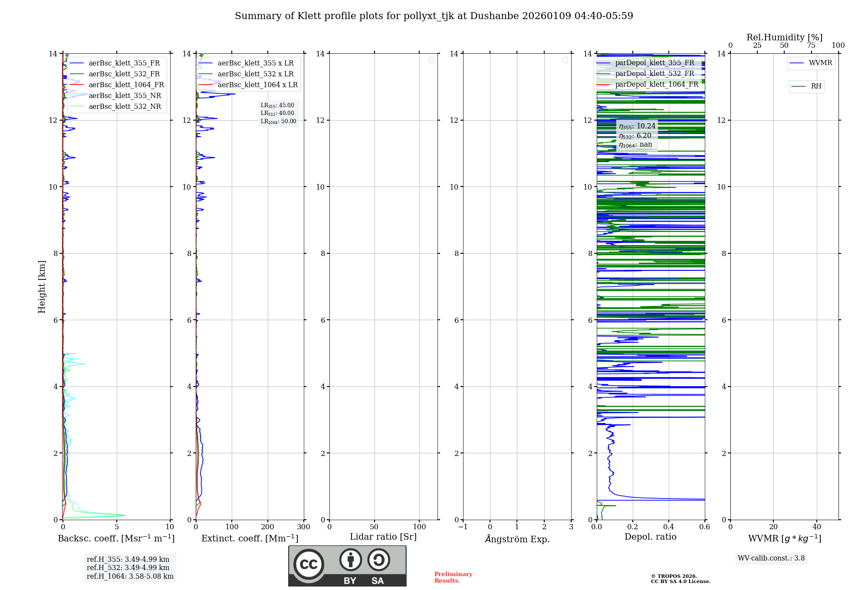Click the empty legend box in Ångström plot
The width and height of the screenshot is (868, 590).
tap(565, 60)
